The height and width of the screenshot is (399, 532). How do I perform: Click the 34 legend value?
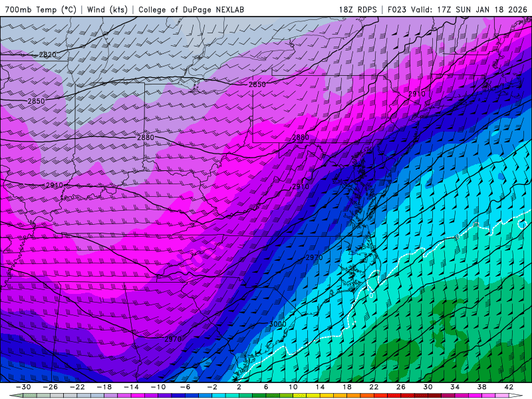tap(455, 387)
